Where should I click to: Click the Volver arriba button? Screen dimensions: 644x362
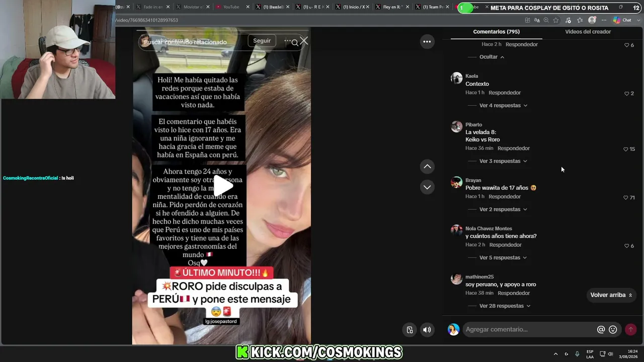click(611, 295)
